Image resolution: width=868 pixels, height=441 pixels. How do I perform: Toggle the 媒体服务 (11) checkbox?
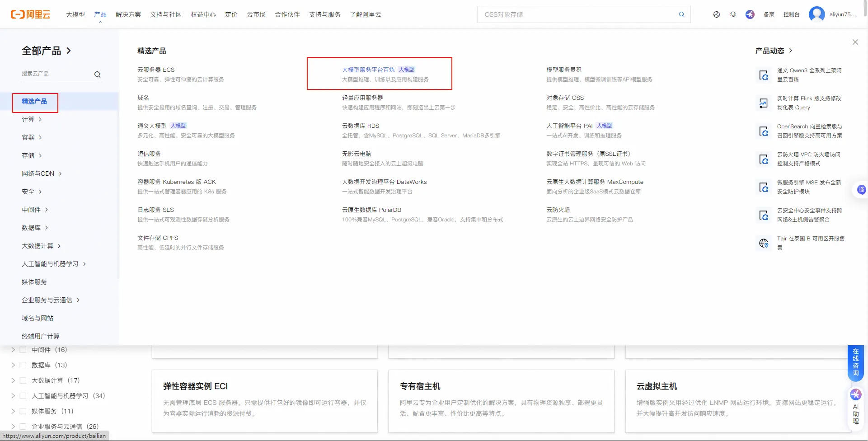click(23, 411)
